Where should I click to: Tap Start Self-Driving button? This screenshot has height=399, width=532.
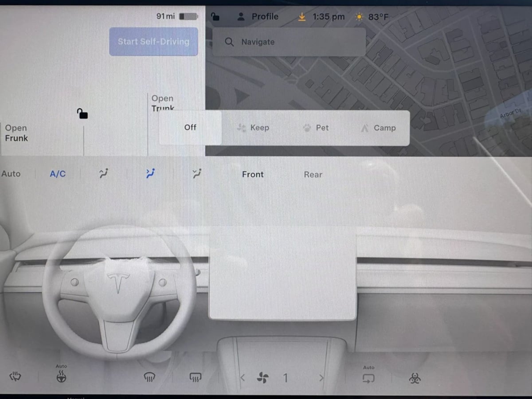coord(154,42)
